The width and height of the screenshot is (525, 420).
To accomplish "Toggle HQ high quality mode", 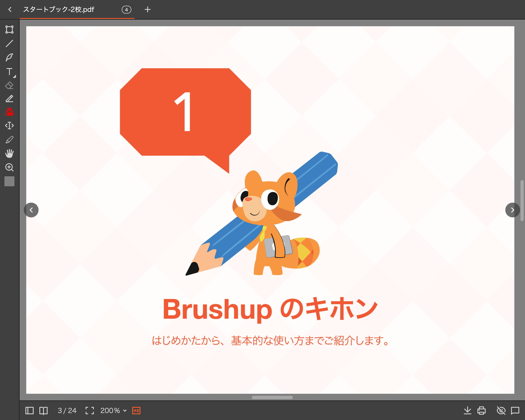I will click(136, 411).
